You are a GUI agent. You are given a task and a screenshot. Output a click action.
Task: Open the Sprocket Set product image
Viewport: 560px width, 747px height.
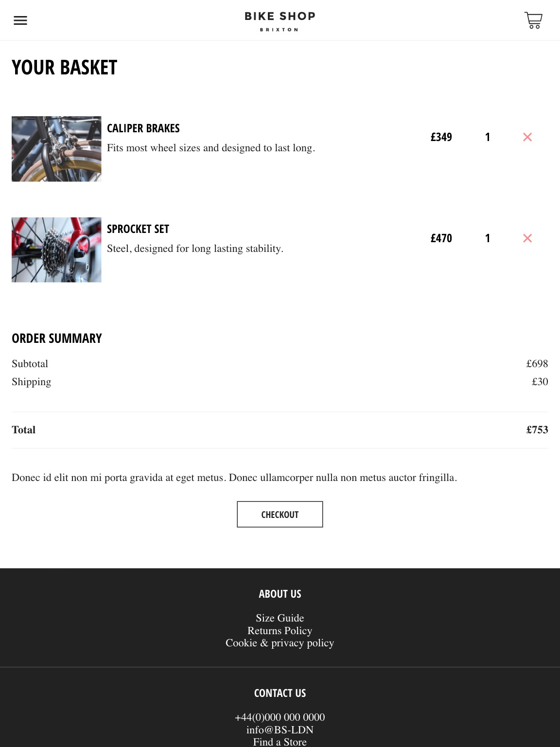[56, 249]
